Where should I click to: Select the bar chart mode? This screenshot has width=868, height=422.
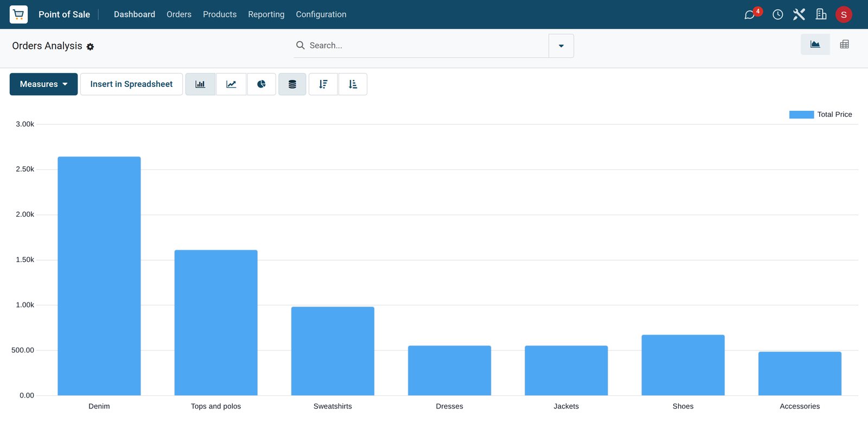200,84
